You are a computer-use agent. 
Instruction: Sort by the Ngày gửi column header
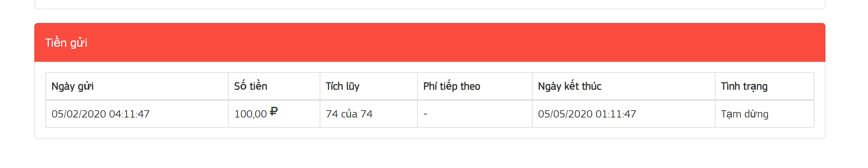point(72,86)
